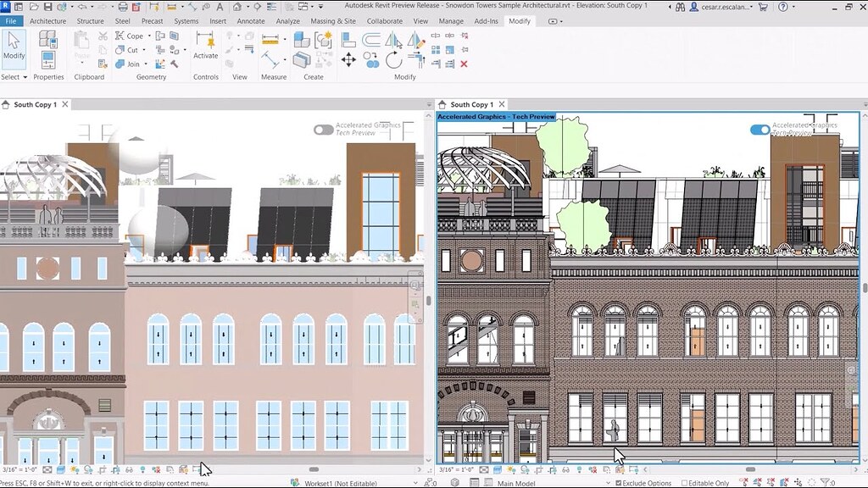868x488 pixels.
Task: Open the Select dropdown below Modify
Action: point(17,77)
